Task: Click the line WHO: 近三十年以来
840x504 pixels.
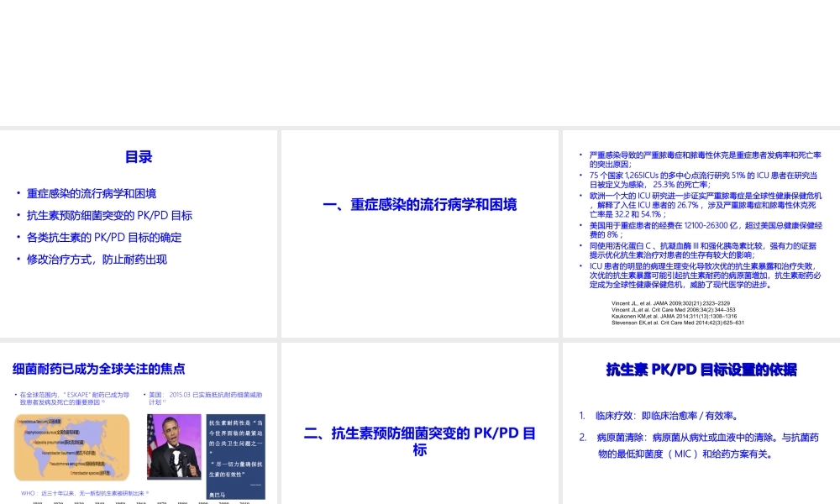Action: 85,493
